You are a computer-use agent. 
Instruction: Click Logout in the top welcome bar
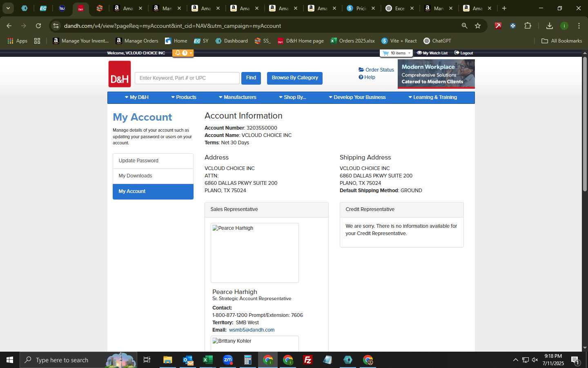click(463, 53)
